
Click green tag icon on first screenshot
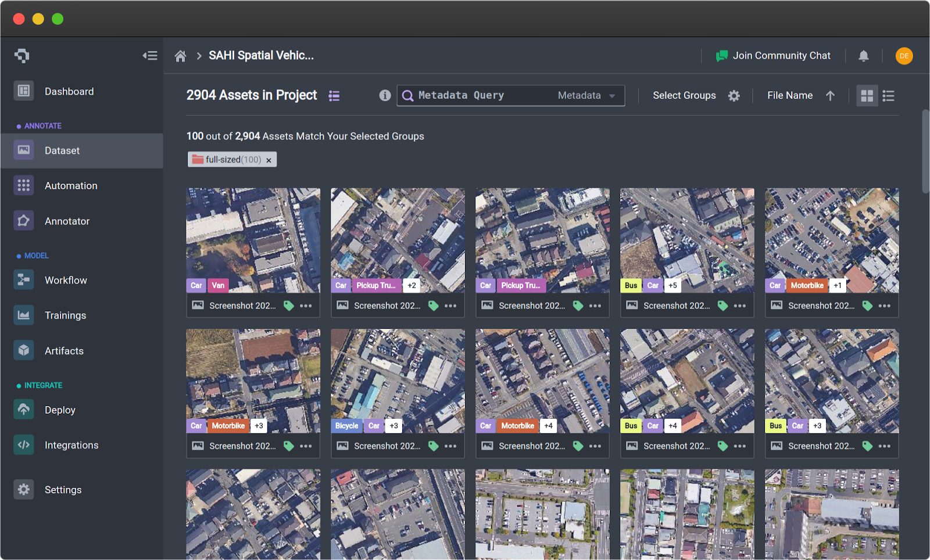(288, 306)
